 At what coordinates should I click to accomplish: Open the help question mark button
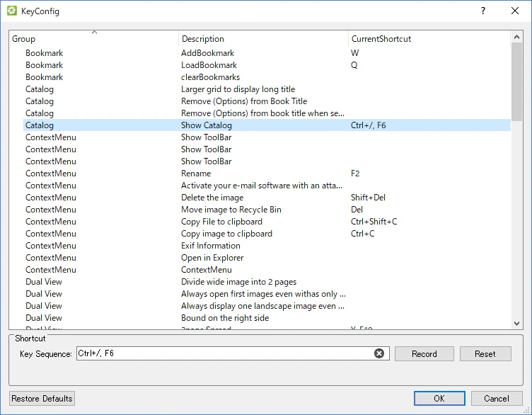482,11
